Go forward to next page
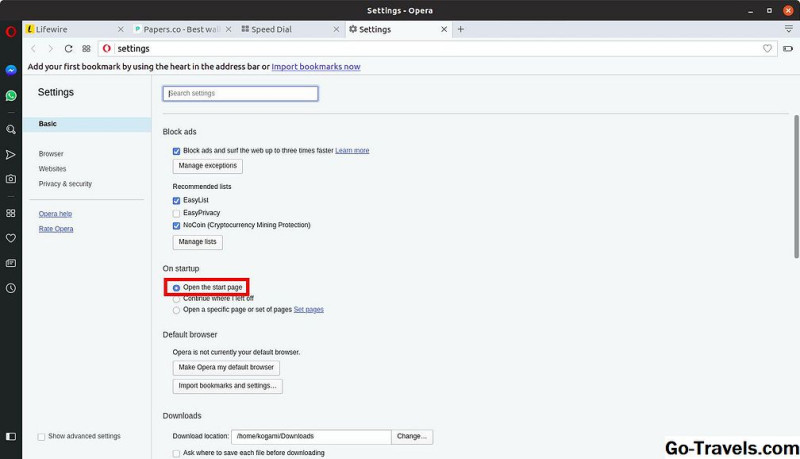 click(50, 48)
